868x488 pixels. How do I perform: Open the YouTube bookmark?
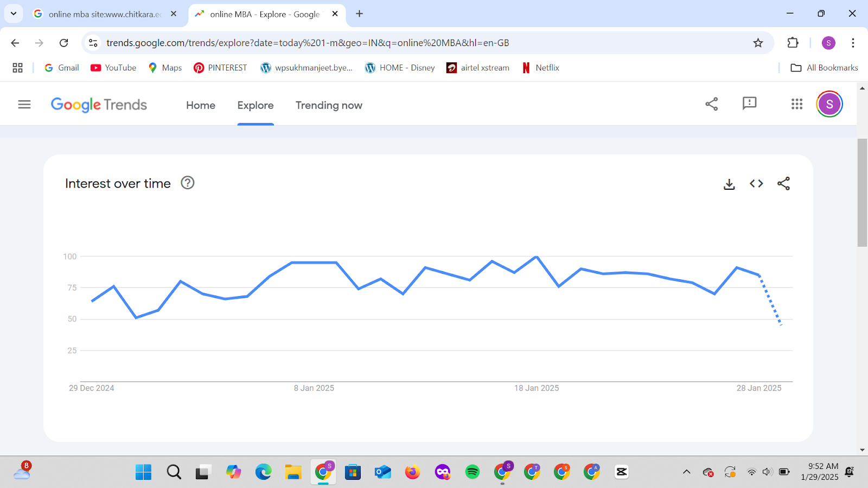(x=113, y=68)
